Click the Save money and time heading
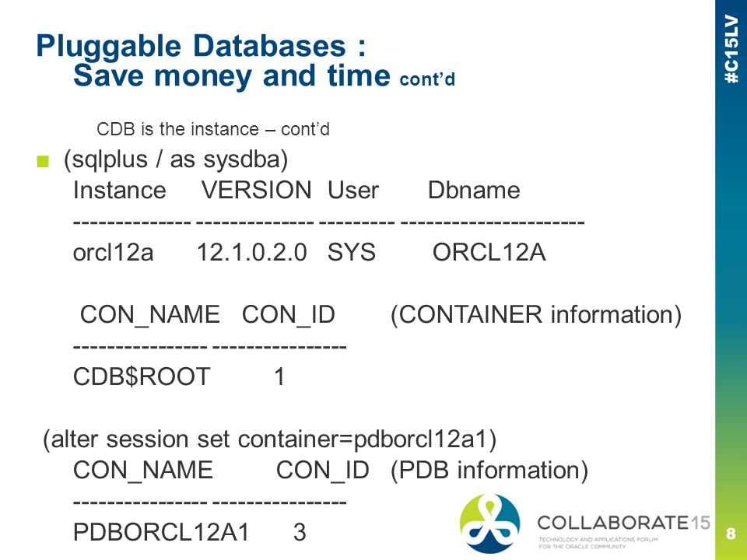The image size is (747, 560). [x=232, y=75]
